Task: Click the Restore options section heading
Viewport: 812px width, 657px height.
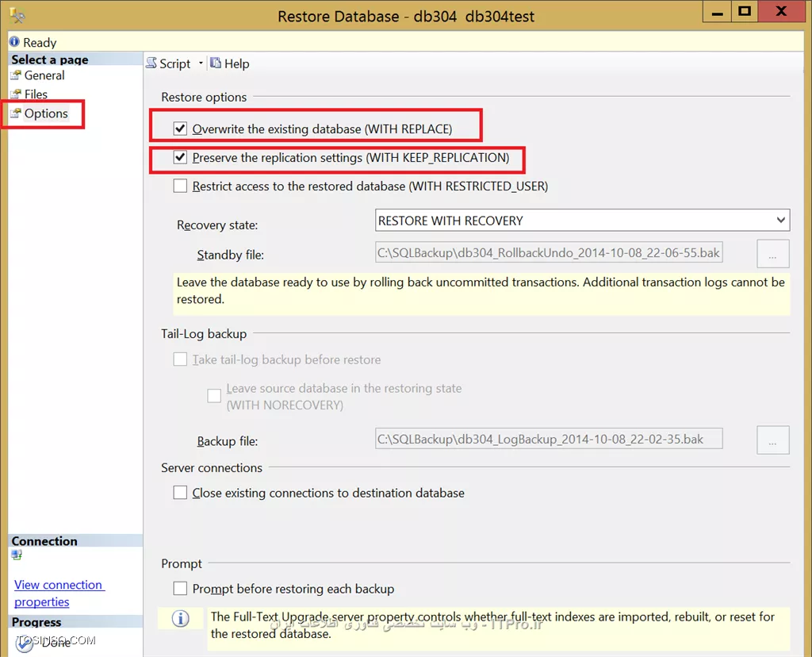Action: click(204, 98)
